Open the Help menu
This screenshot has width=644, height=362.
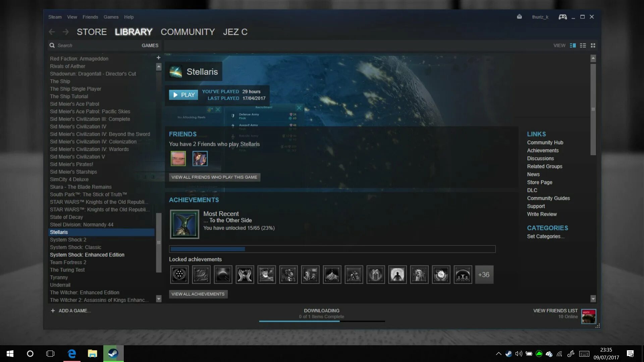tap(129, 17)
